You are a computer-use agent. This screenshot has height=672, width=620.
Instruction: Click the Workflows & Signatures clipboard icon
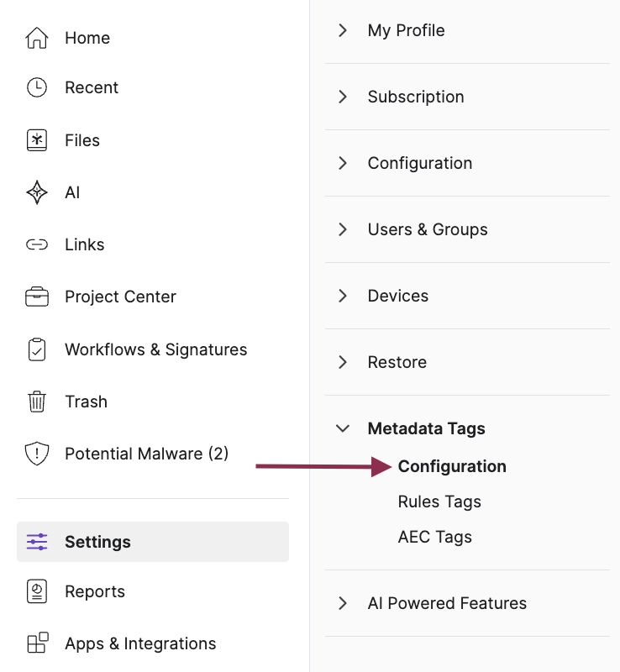point(37,349)
